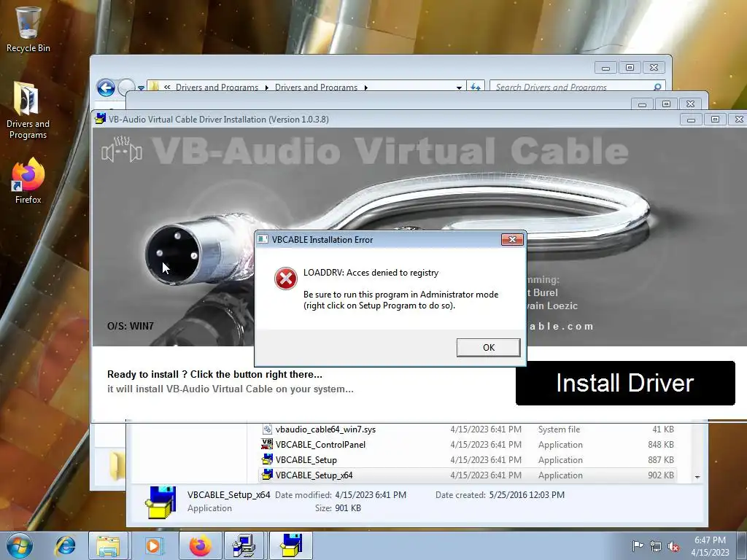Click the large VBCABLE_Setup_x64 icon in details pane

162,502
